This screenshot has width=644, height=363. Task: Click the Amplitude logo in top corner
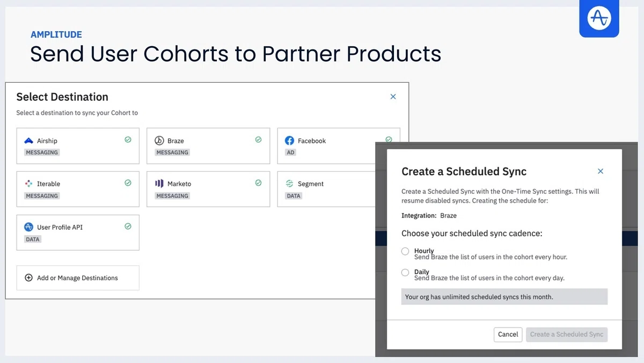tap(599, 18)
